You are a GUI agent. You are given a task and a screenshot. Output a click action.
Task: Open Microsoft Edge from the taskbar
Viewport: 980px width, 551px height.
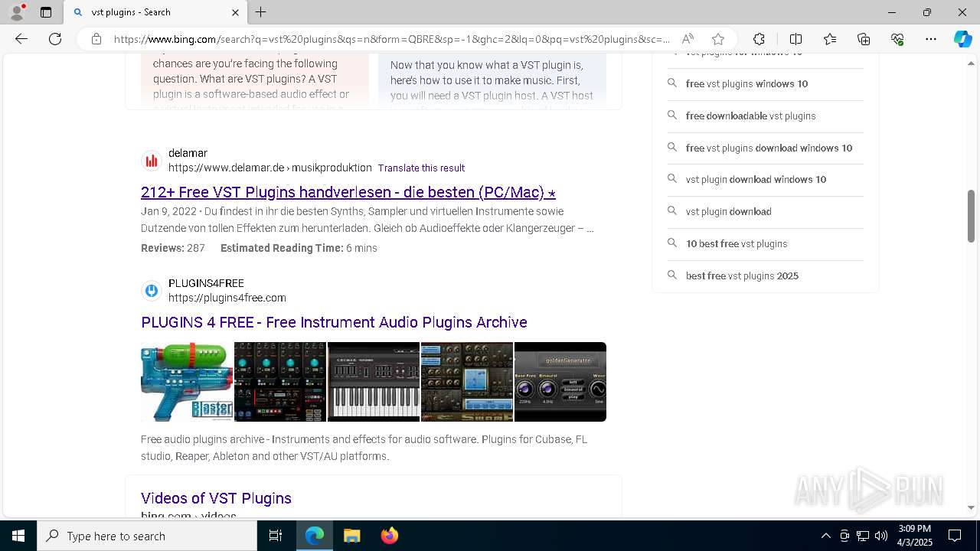(x=315, y=536)
